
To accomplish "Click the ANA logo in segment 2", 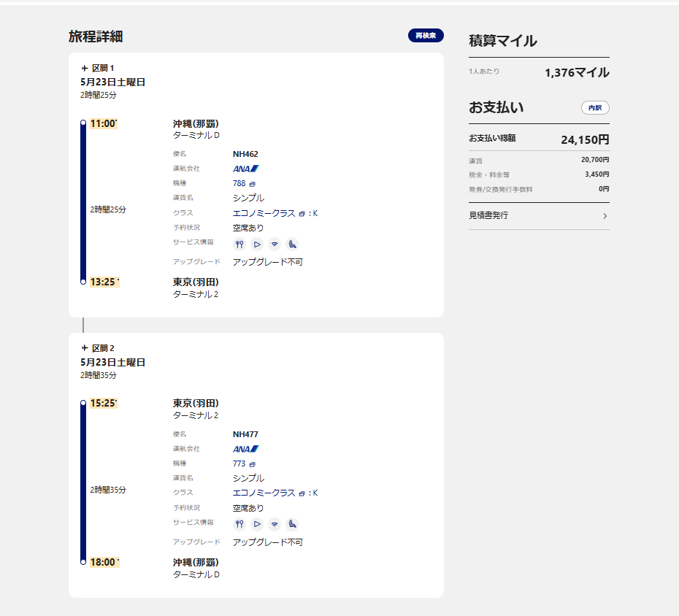I will click(245, 449).
